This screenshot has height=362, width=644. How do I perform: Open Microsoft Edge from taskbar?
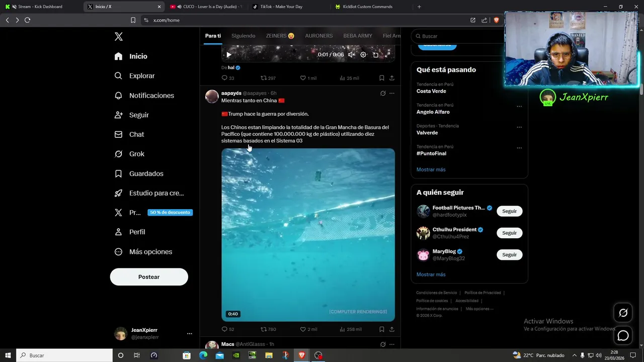[203, 355]
